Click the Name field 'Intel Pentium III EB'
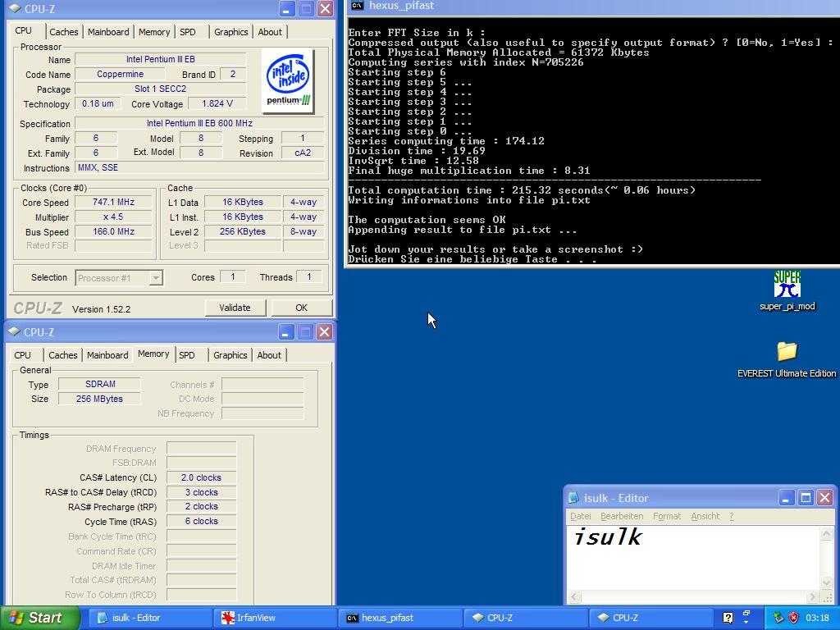The width and height of the screenshot is (840, 630). [x=160, y=59]
